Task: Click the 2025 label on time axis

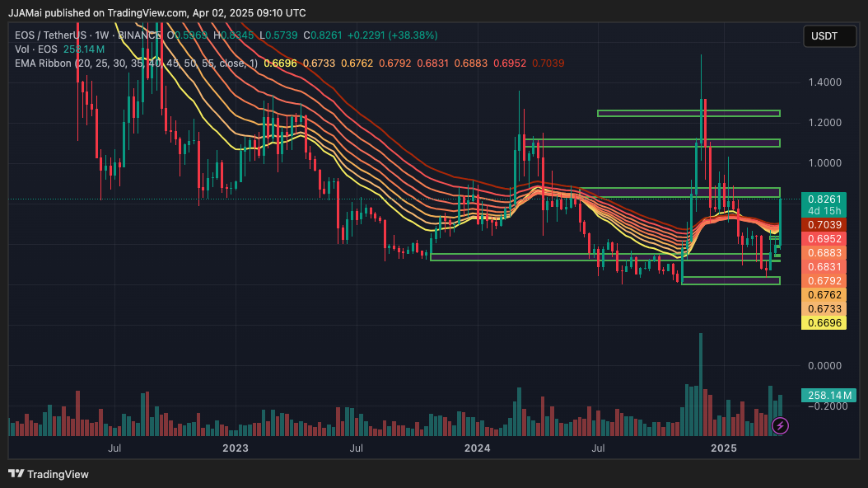Action: (724, 448)
